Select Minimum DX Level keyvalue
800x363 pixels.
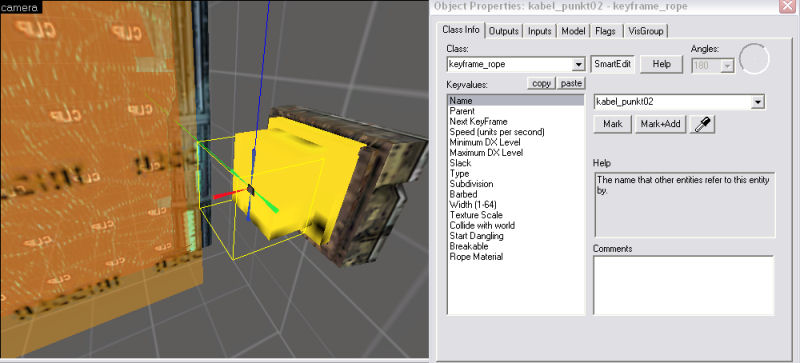[515, 142]
